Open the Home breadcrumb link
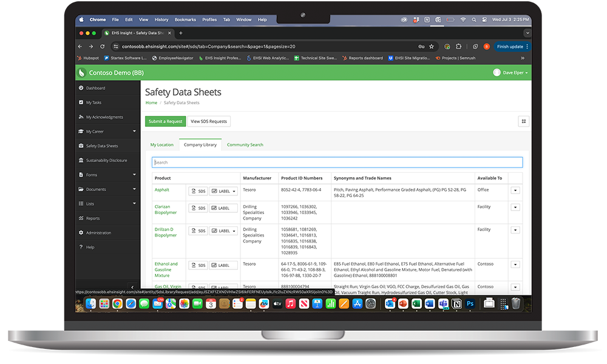 (150, 103)
